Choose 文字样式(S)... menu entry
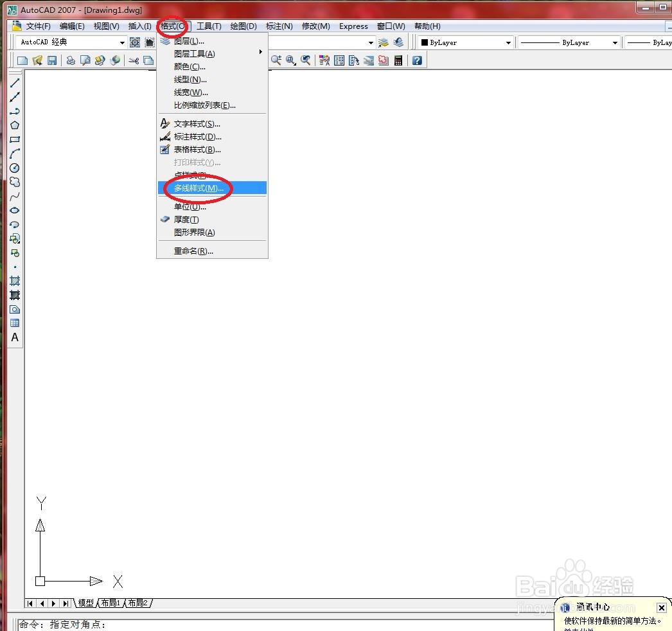 (212, 124)
